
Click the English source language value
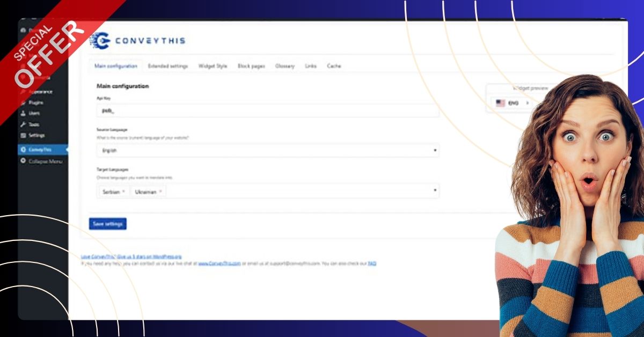pyautogui.click(x=110, y=151)
